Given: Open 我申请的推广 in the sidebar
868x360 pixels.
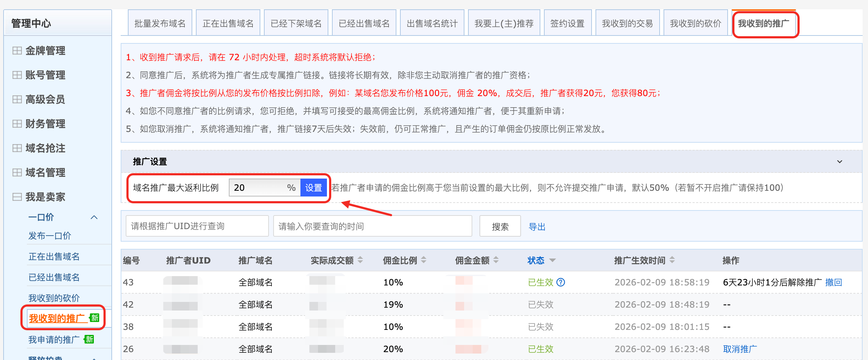Looking at the screenshot, I should tap(54, 340).
